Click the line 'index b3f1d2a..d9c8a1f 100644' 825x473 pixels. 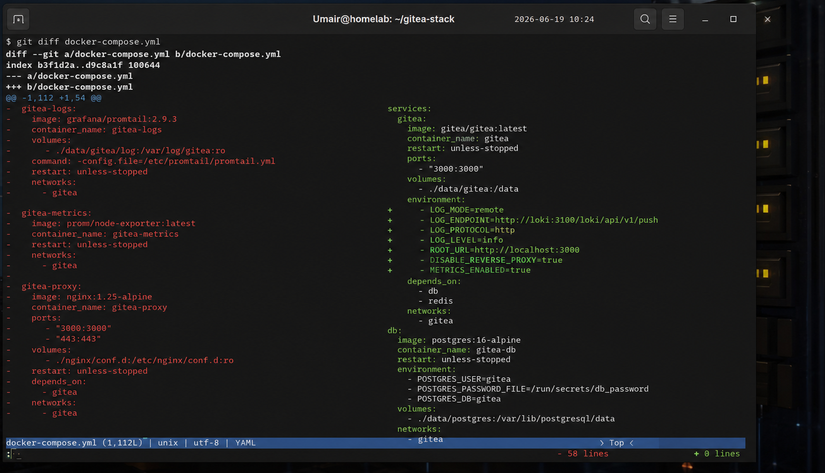coord(83,65)
